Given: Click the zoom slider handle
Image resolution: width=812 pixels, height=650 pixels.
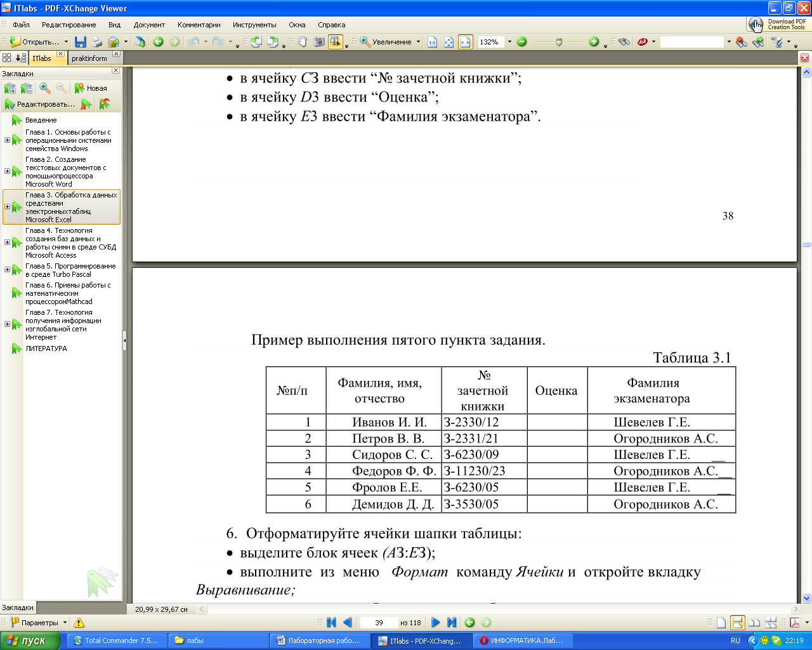Looking at the screenshot, I should click(x=558, y=42).
